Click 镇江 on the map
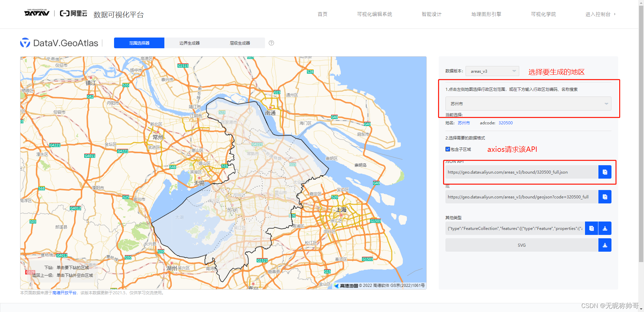This screenshot has height=312, width=644. (x=91, y=83)
